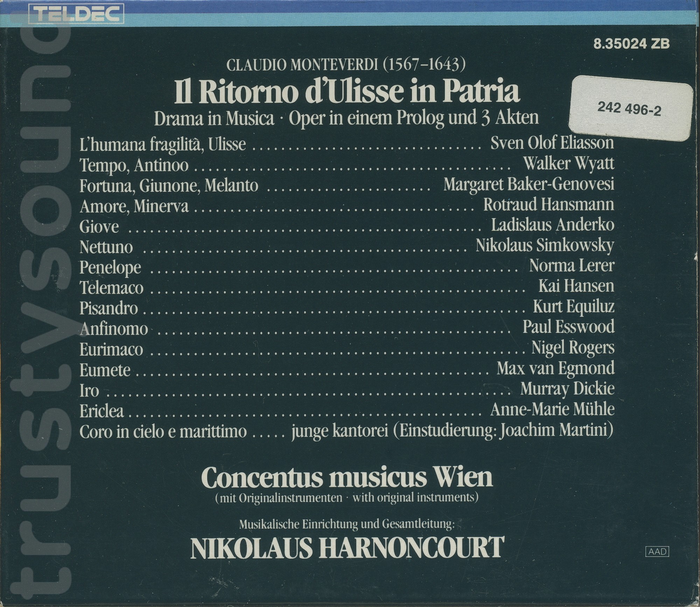
Task: Click the role Amore, Minerva
Action: 134,206
